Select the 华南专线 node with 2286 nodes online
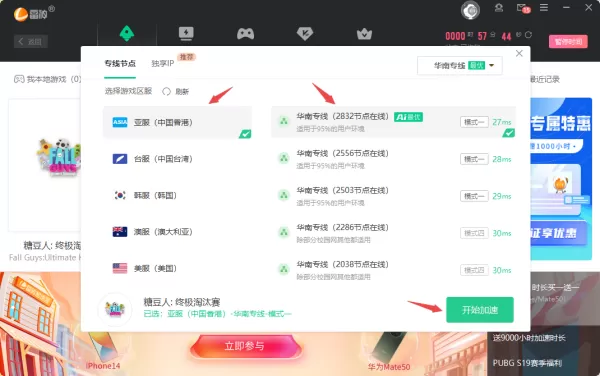Screen dimensions: 600x376 click(393, 233)
